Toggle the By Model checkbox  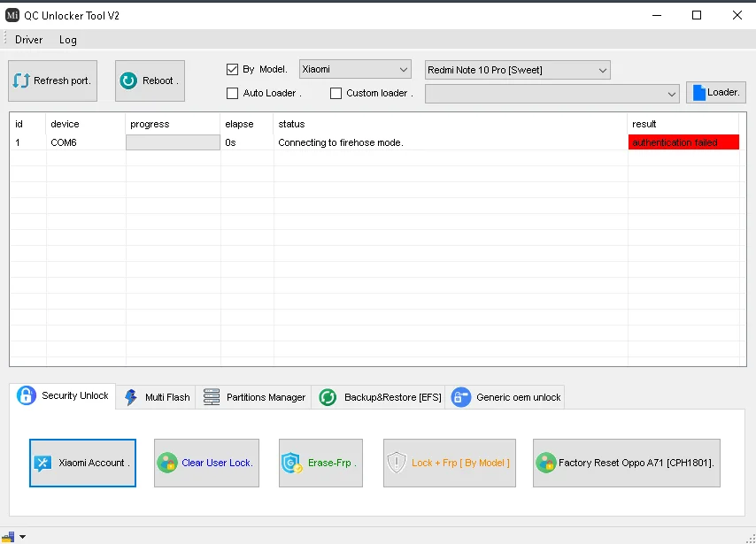(x=233, y=69)
